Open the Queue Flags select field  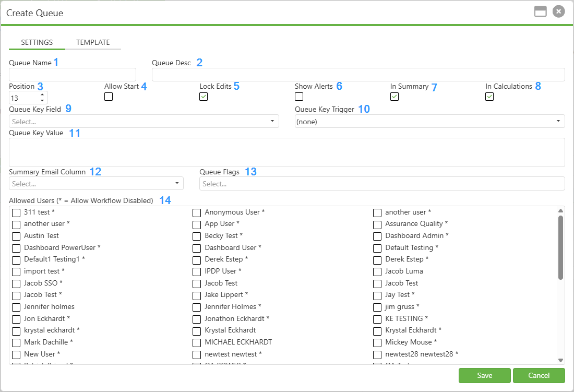pyautogui.click(x=382, y=183)
